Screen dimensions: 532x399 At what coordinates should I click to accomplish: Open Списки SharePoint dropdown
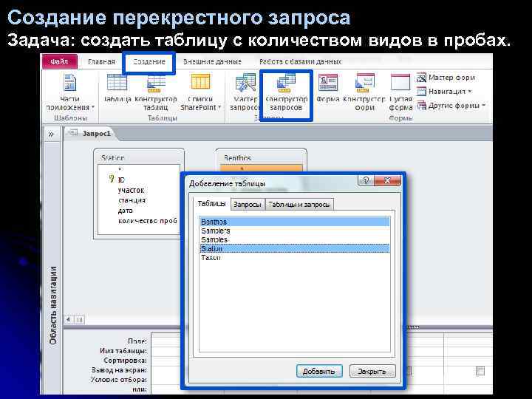click(x=200, y=92)
